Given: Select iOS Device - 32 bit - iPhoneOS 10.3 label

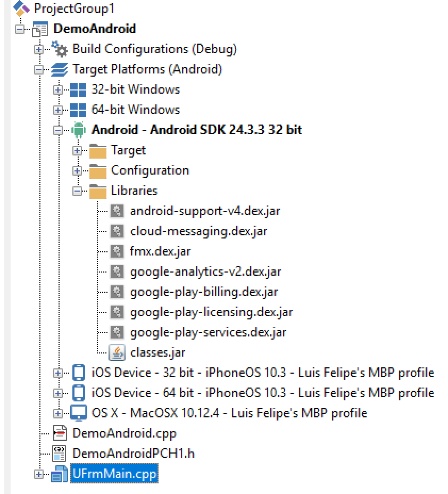Looking at the screenshot, I should point(263,373).
